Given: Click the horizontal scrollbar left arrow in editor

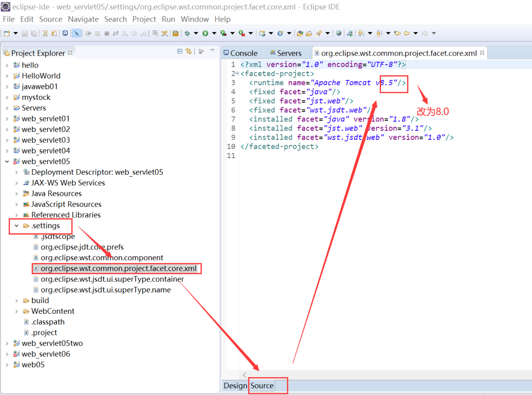Looking at the screenshot, I should click(x=244, y=375).
